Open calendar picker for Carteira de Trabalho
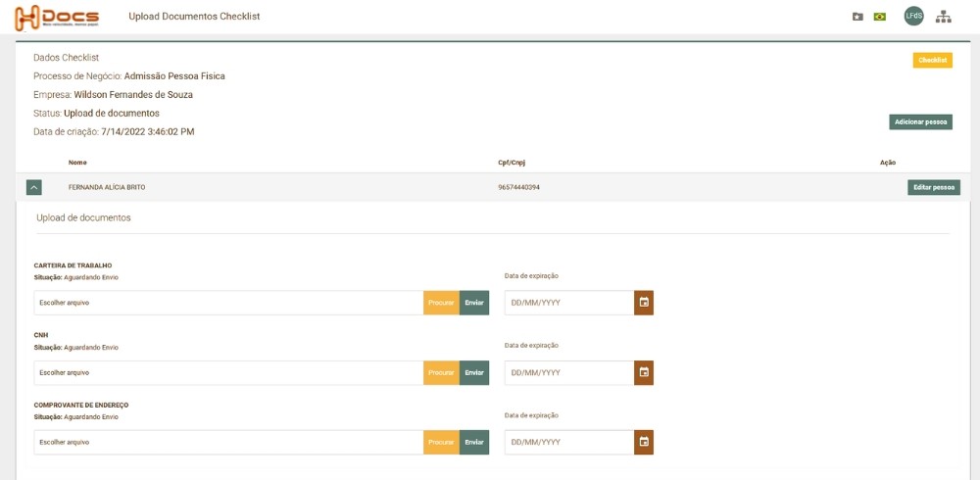 (x=644, y=303)
